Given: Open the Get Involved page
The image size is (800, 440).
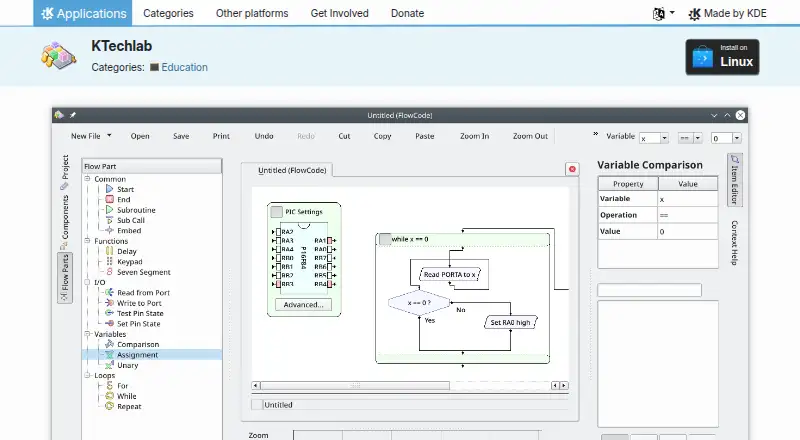Looking at the screenshot, I should (339, 13).
